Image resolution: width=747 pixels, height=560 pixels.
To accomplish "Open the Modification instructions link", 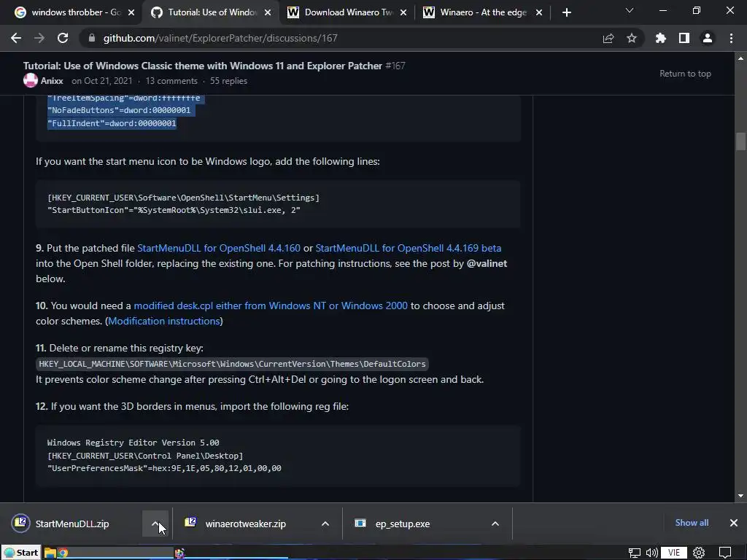I will 164,321.
